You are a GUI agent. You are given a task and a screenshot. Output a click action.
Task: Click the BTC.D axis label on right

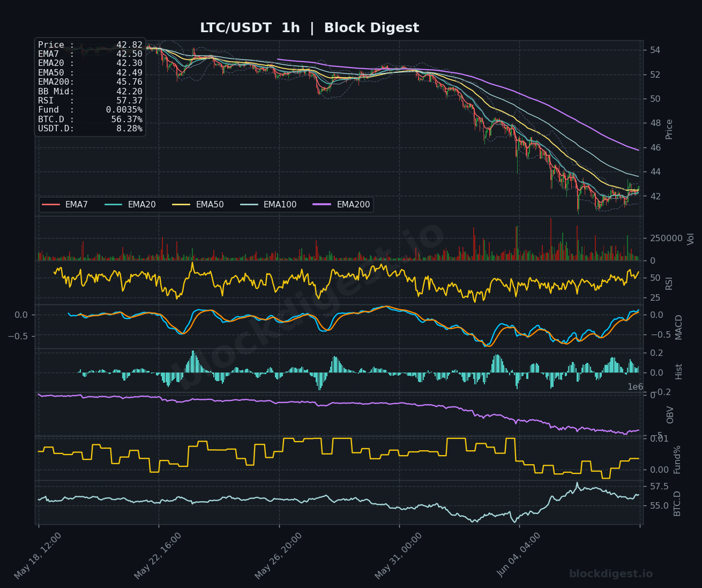point(677,503)
